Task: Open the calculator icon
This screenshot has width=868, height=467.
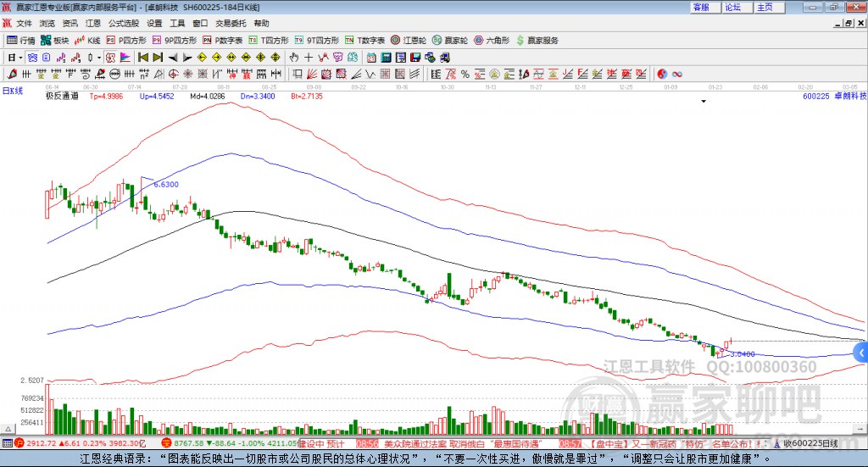Action: pos(387,58)
